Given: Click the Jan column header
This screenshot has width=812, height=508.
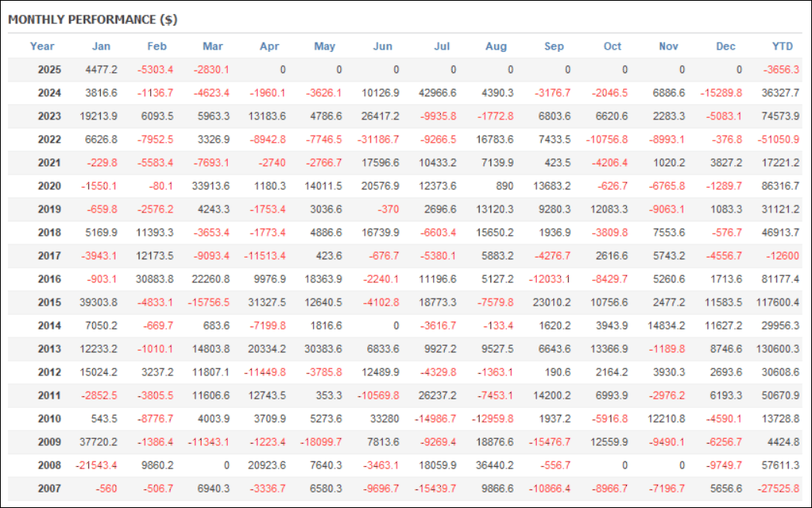Looking at the screenshot, I should tap(101, 46).
